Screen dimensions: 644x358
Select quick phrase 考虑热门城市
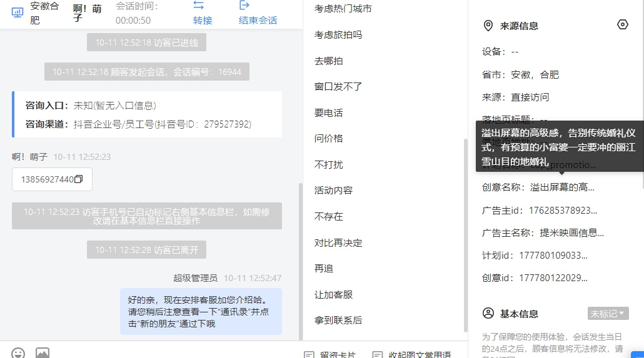click(343, 9)
